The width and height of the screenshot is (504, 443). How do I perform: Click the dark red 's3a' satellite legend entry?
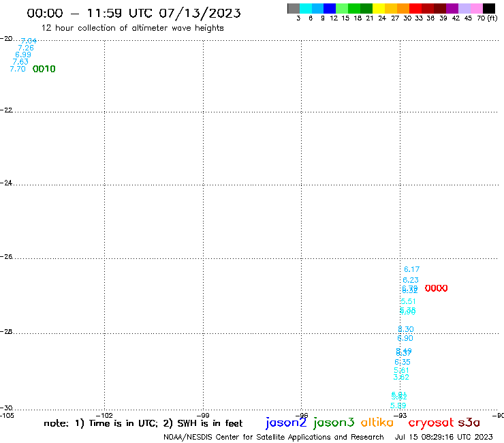click(469, 423)
